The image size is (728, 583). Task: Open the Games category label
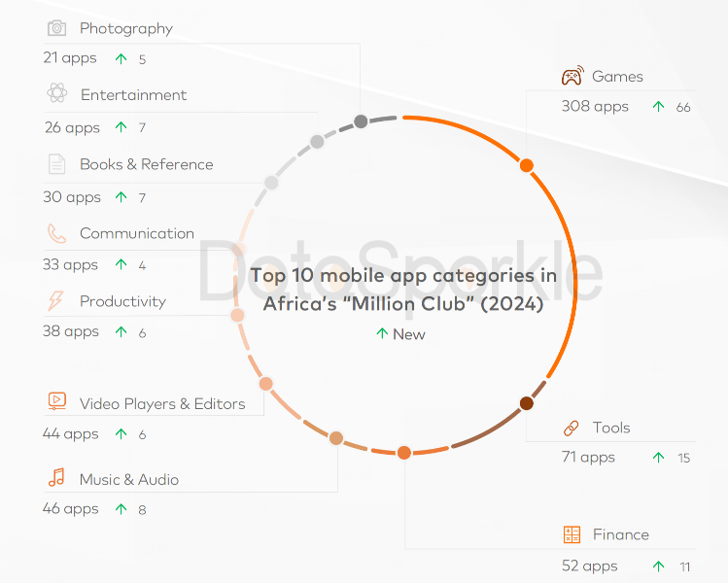point(617,76)
